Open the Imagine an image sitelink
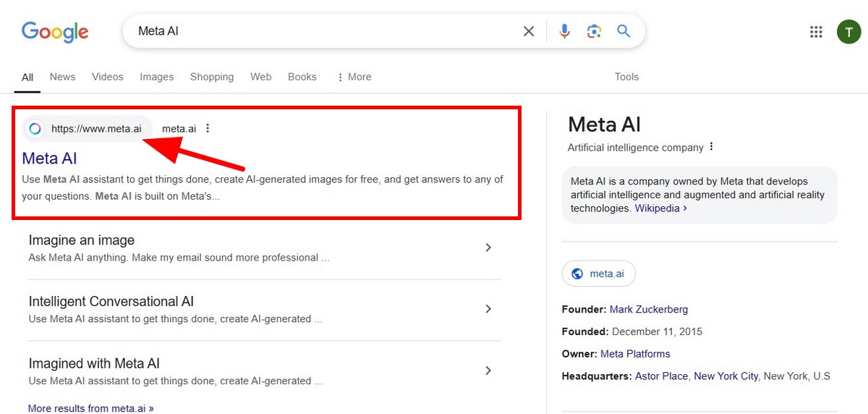 pos(82,240)
